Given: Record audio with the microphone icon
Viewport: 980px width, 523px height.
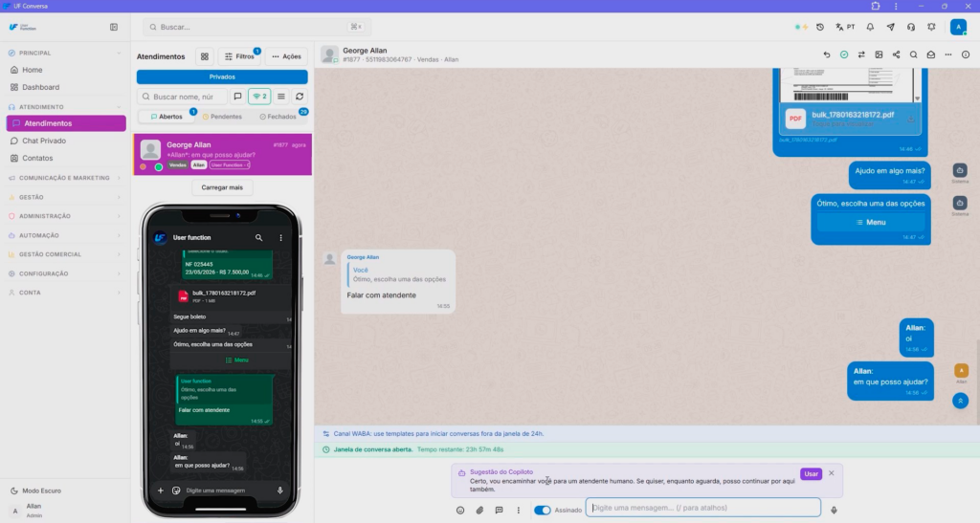Looking at the screenshot, I should (x=834, y=510).
